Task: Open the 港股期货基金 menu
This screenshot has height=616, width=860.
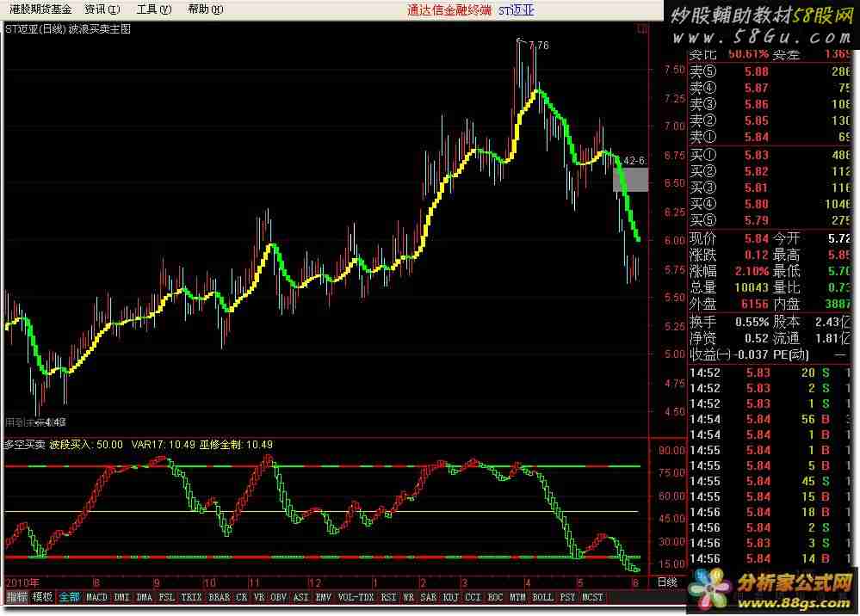Action: [x=40, y=9]
